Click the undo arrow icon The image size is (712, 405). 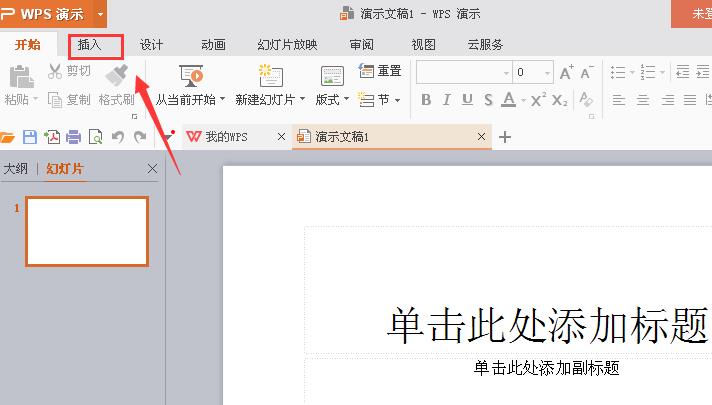118,137
